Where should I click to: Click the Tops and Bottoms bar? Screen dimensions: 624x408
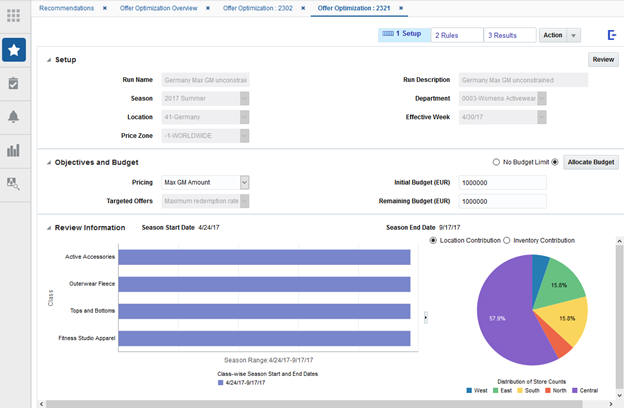(264, 311)
